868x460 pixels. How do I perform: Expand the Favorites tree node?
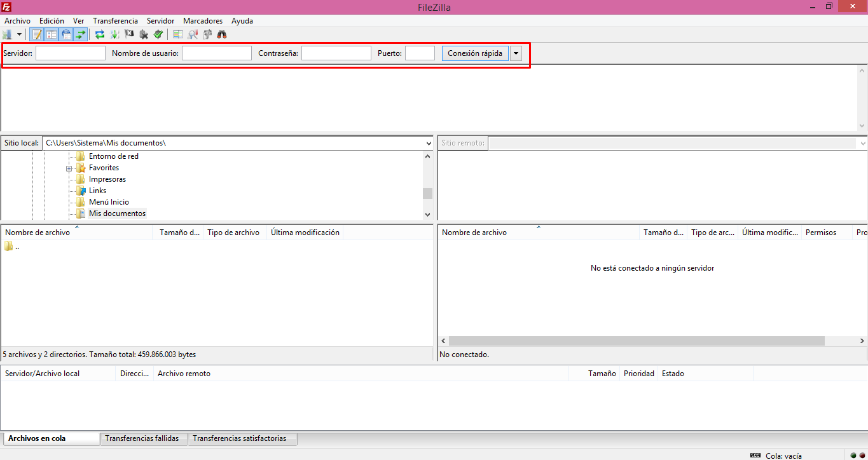click(x=69, y=168)
